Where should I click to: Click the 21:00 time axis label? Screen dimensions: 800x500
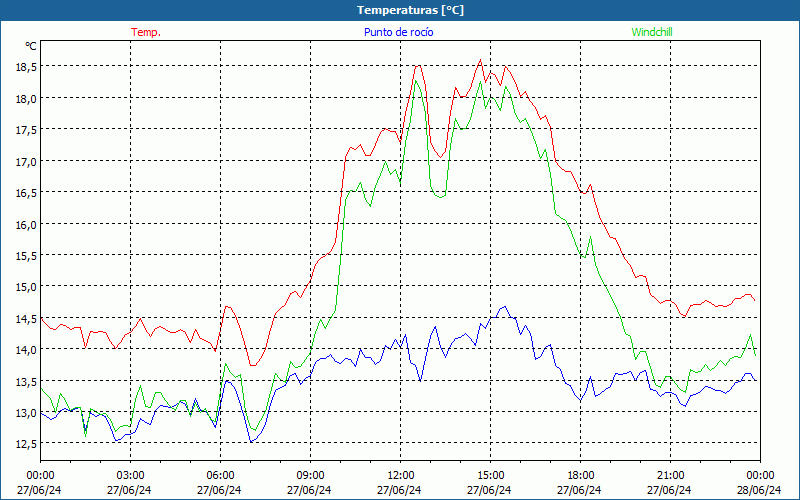[670, 475]
